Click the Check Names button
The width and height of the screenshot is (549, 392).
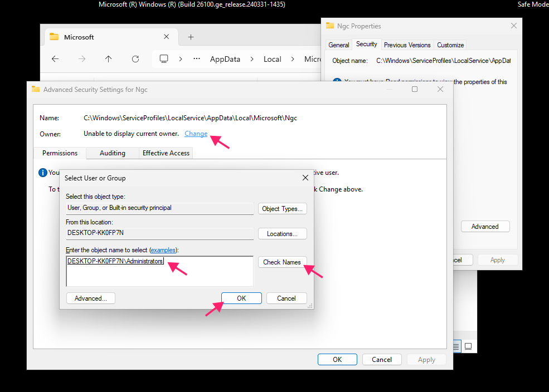(x=282, y=262)
